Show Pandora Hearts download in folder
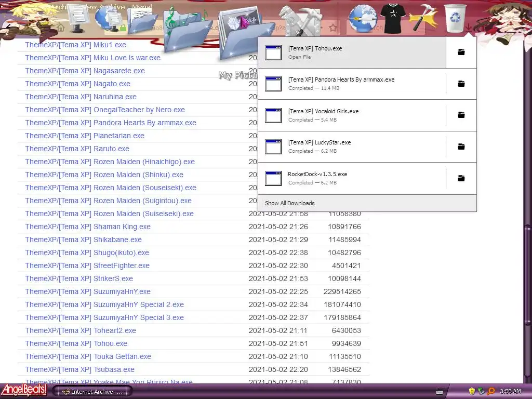 click(461, 84)
